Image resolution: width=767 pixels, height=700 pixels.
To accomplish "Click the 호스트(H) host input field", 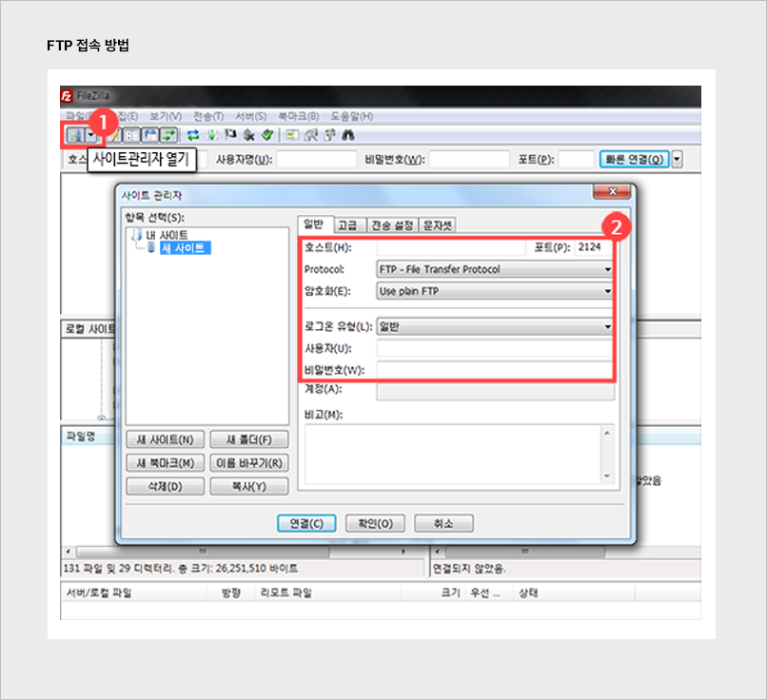I will pyautogui.click(x=451, y=248).
